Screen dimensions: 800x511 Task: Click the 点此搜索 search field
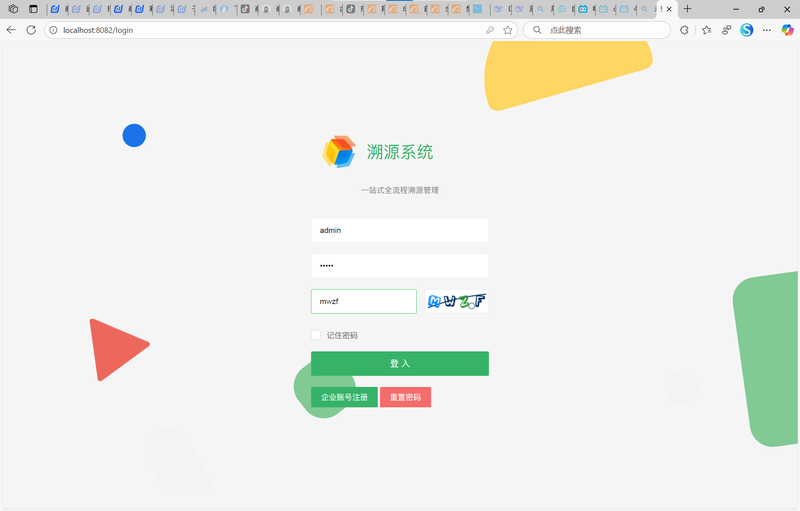597,30
